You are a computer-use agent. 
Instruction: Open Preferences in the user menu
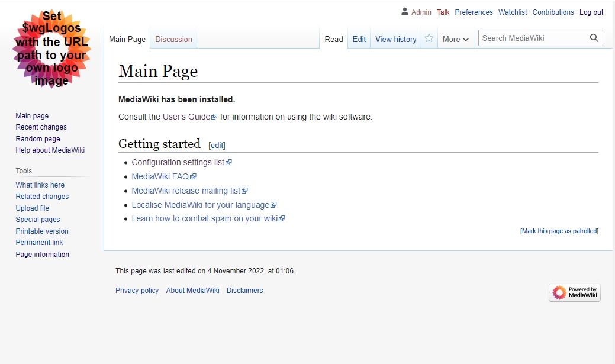(x=474, y=12)
